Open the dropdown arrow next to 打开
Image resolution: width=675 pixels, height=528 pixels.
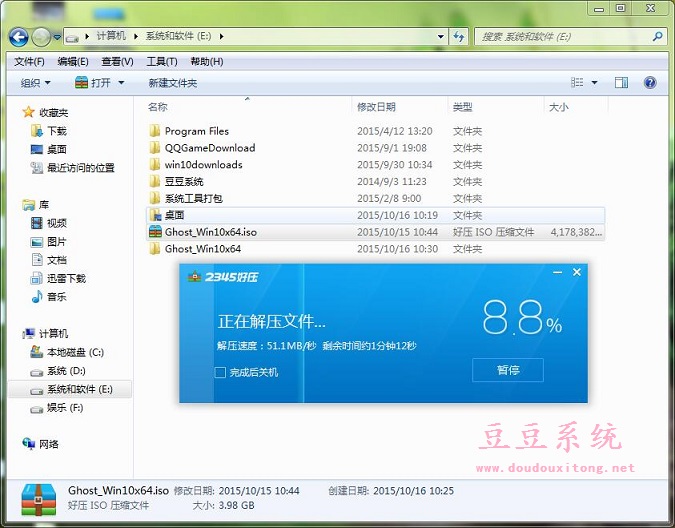(121, 83)
